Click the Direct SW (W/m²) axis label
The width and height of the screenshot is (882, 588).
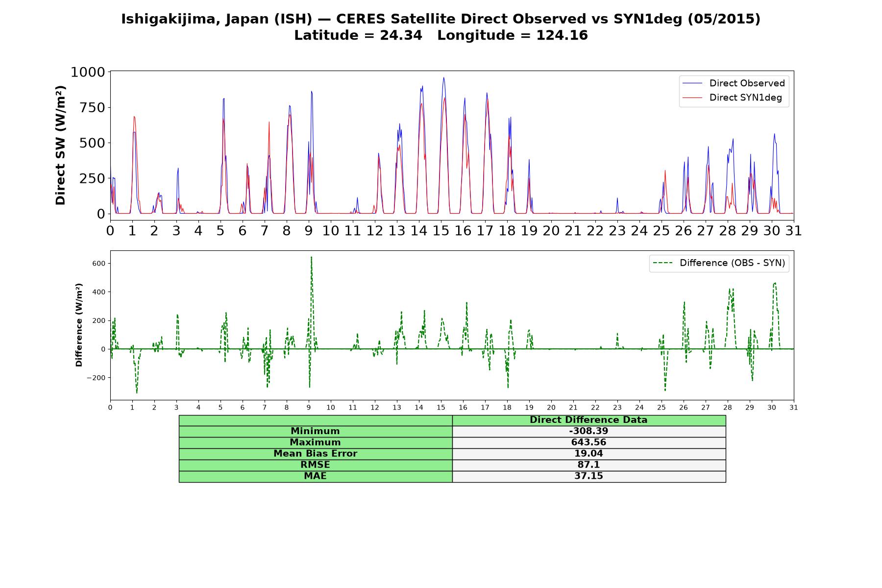60,146
